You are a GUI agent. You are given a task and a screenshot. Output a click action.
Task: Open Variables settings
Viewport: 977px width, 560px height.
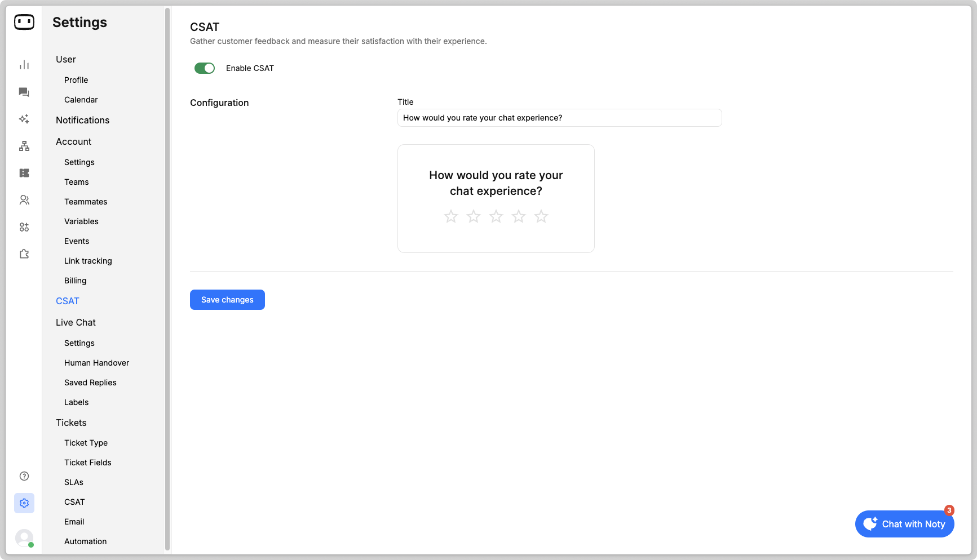81,221
